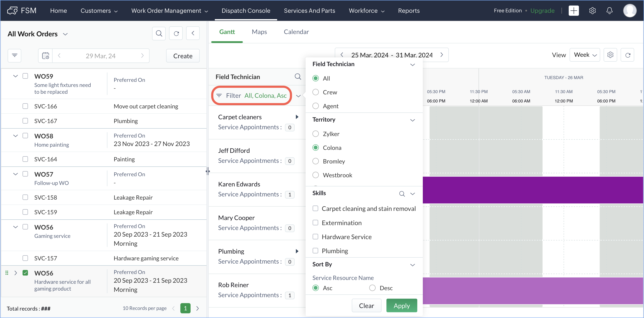Click the work order search magnifier icon
The image size is (644, 318).
tap(159, 33)
